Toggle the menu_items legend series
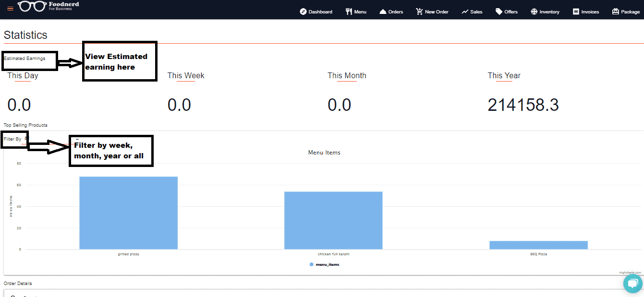This screenshot has width=644, height=297. point(327,264)
